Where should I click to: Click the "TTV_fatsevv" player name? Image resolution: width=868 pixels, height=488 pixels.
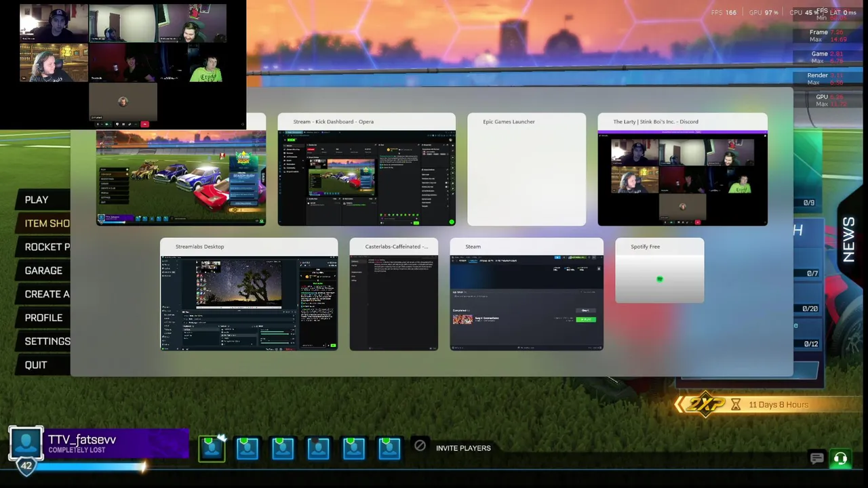pos(82,439)
